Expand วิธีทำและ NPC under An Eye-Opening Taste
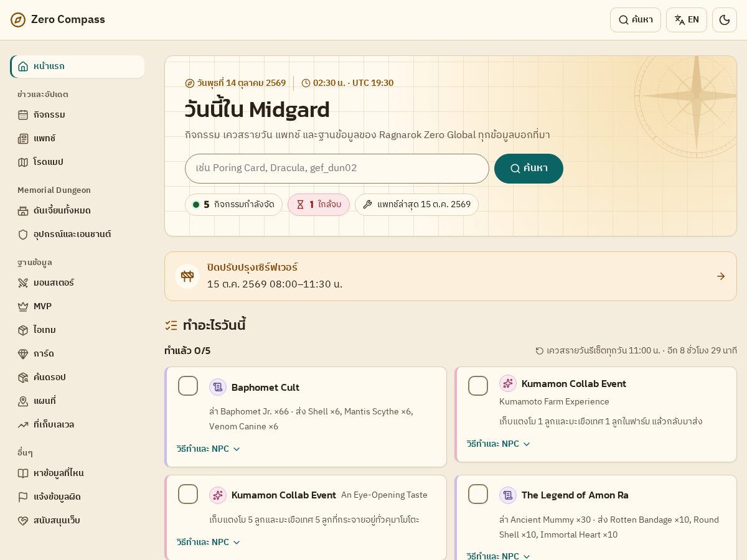The height and width of the screenshot is (560, 747). [x=209, y=543]
